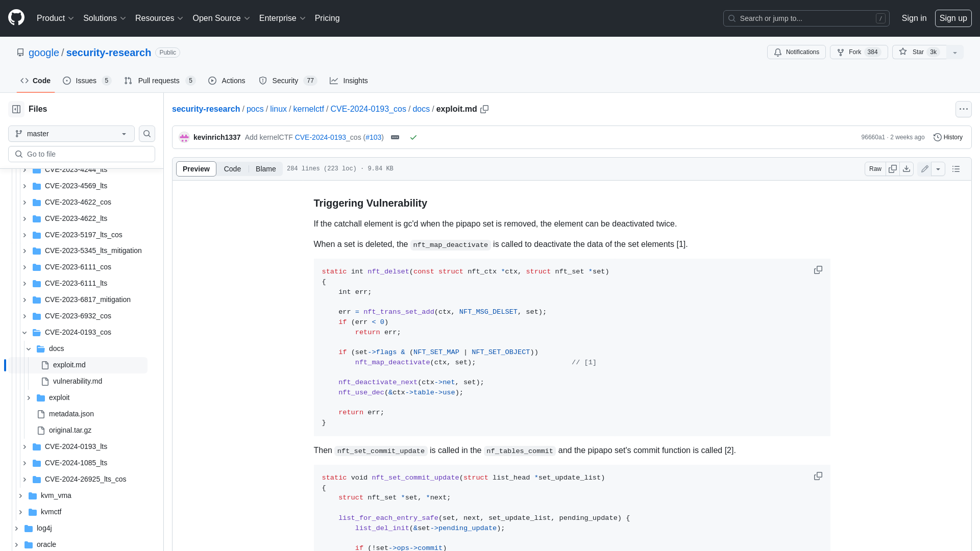
Task: Open more edit options dropdown arrow
Action: point(938,169)
